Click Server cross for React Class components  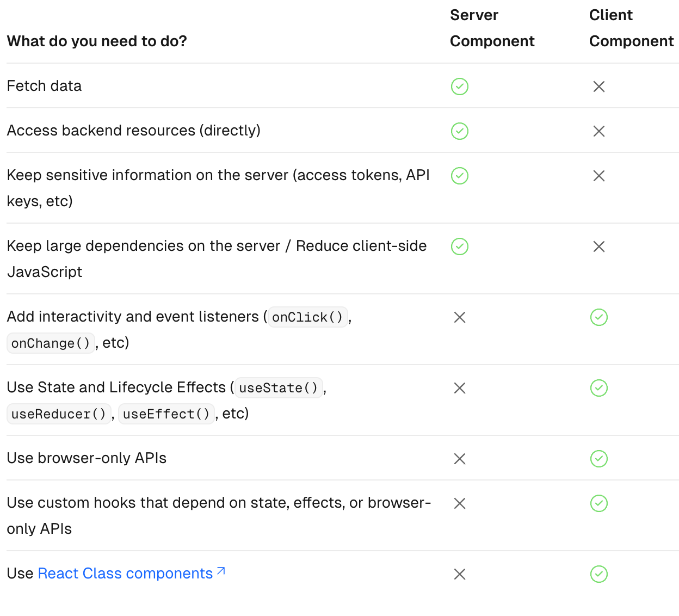coord(460,574)
